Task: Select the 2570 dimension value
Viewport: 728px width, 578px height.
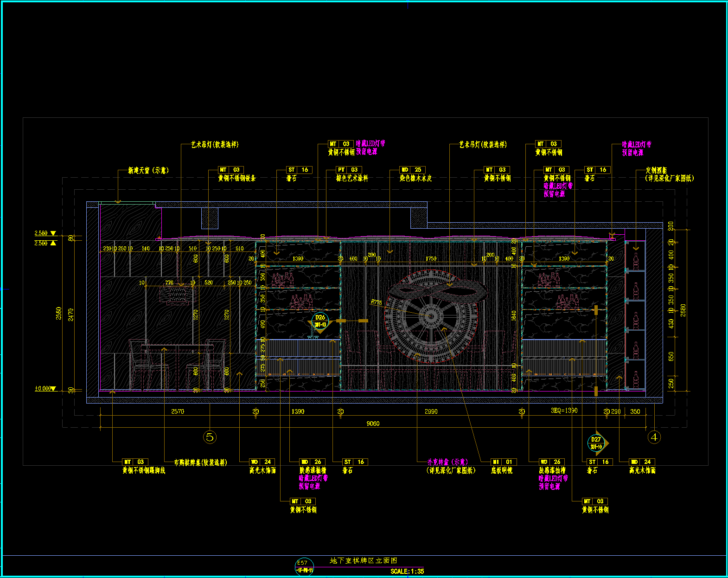Action: [178, 411]
